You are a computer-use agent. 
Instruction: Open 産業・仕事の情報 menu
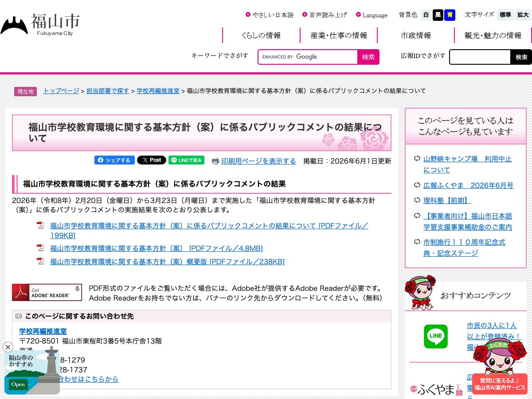[x=339, y=35]
